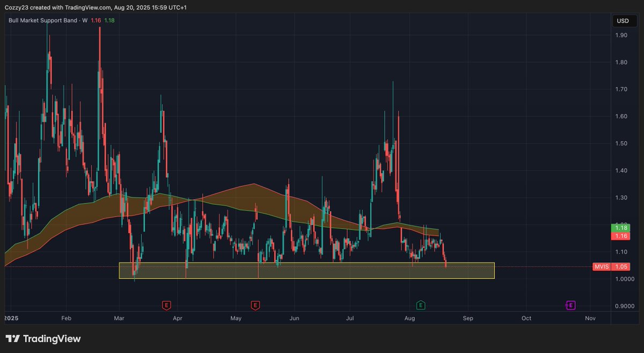Click the 1.10 price scale label
This screenshot has height=353, width=644.
pyautogui.click(x=622, y=251)
